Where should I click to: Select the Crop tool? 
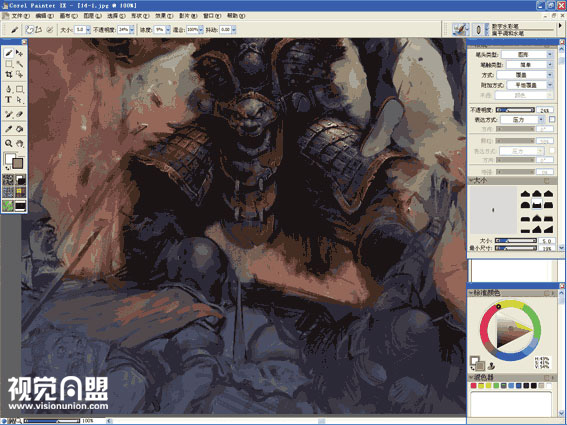coord(9,75)
